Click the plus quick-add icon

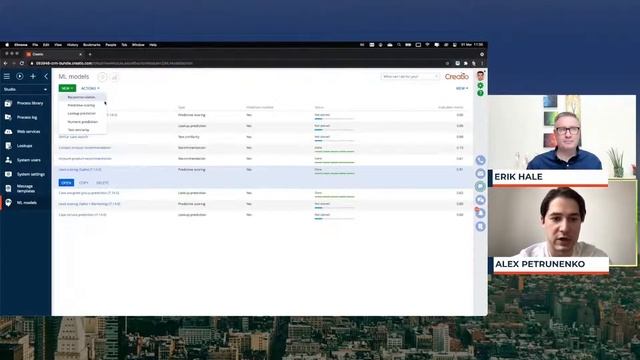click(33, 76)
